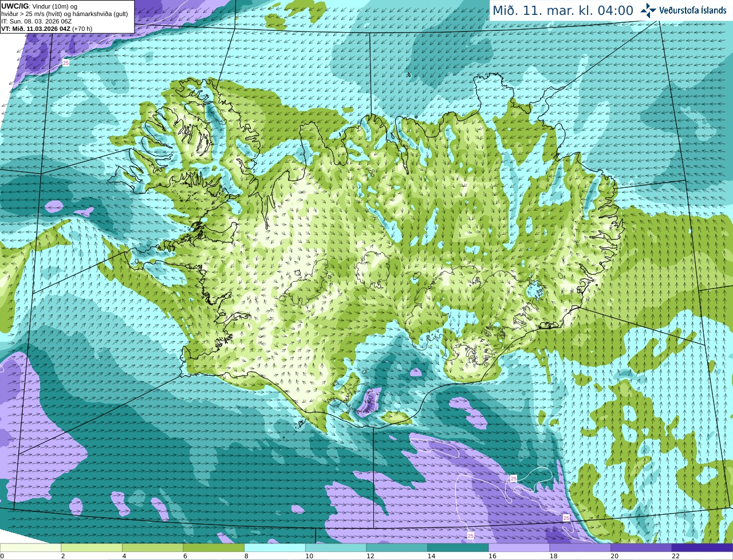This screenshot has height=560, width=733.
Task: Pick the light yellow-green 2–4 m/s legend swatch
Action: pos(92,547)
